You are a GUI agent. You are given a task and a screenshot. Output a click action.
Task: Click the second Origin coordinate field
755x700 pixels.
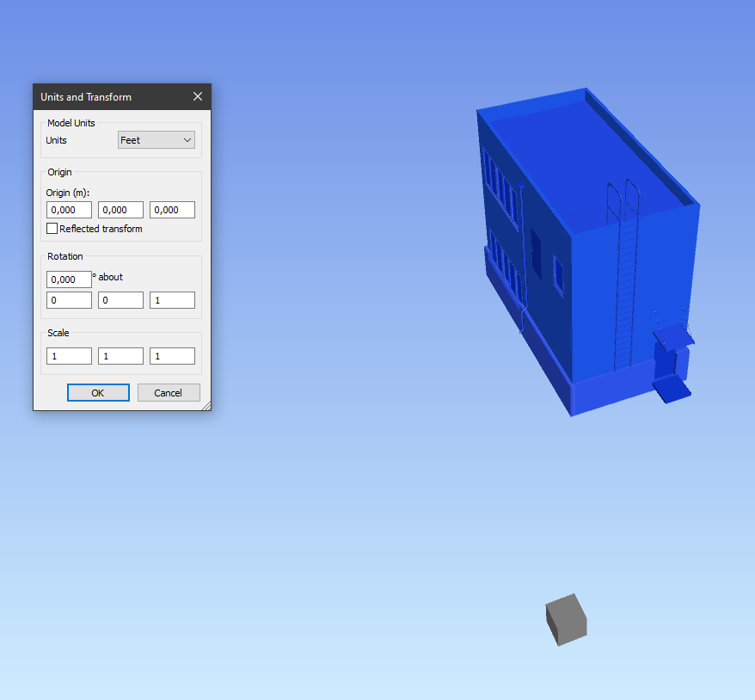(x=120, y=210)
